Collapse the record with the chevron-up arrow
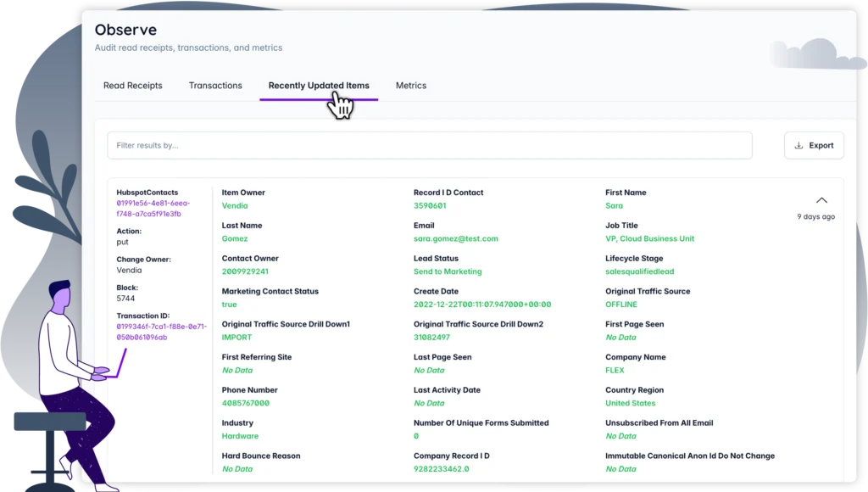Screen dimensions: 868x492 (x=821, y=200)
